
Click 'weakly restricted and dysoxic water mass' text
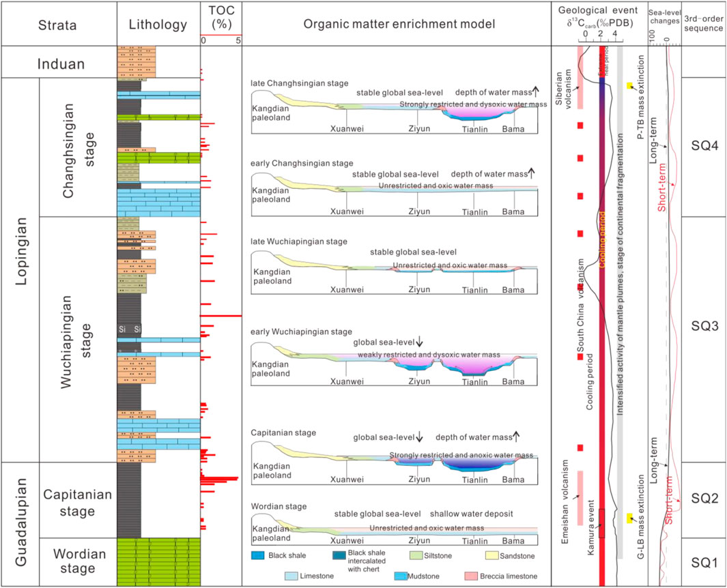point(429,355)
